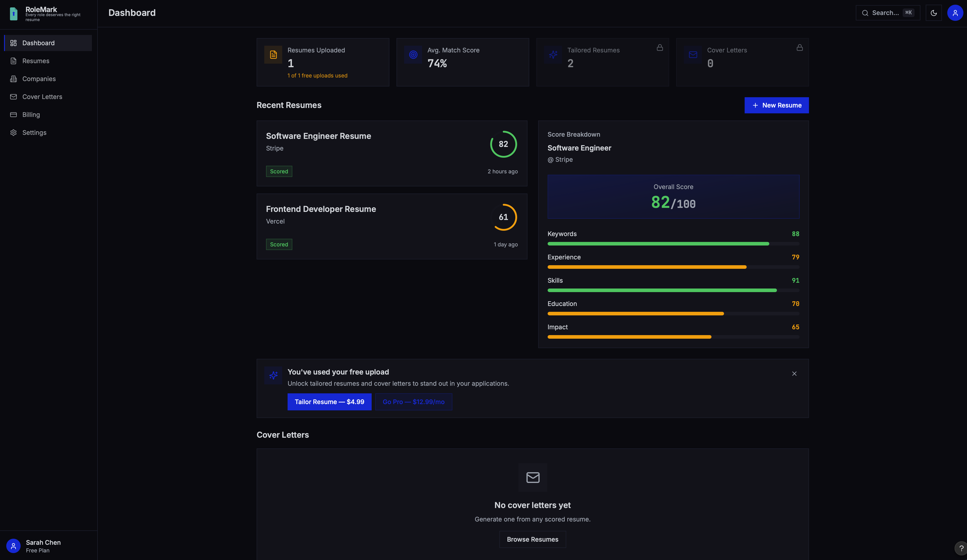Open the Resumes section from sidebar
This screenshot has height=560, width=967.
36,61
